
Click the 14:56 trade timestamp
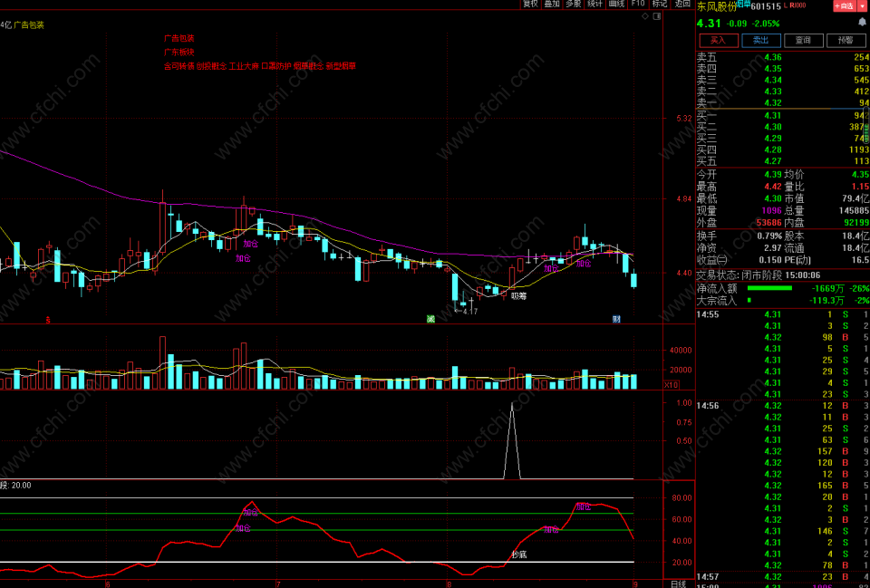click(708, 406)
